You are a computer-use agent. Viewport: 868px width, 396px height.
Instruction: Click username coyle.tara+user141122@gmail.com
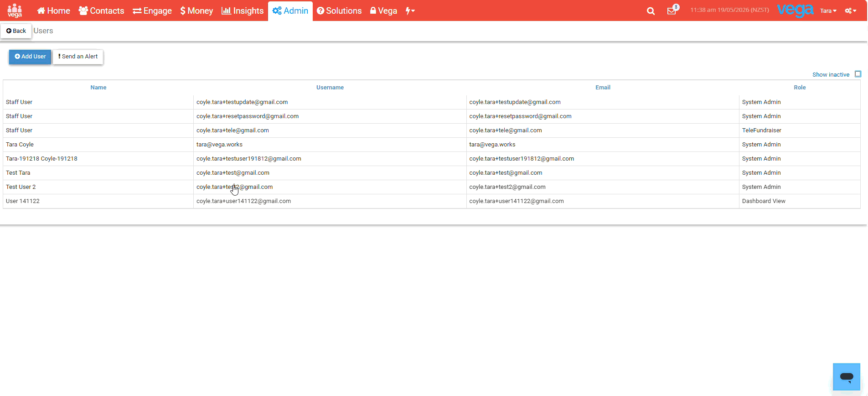[x=243, y=201]
